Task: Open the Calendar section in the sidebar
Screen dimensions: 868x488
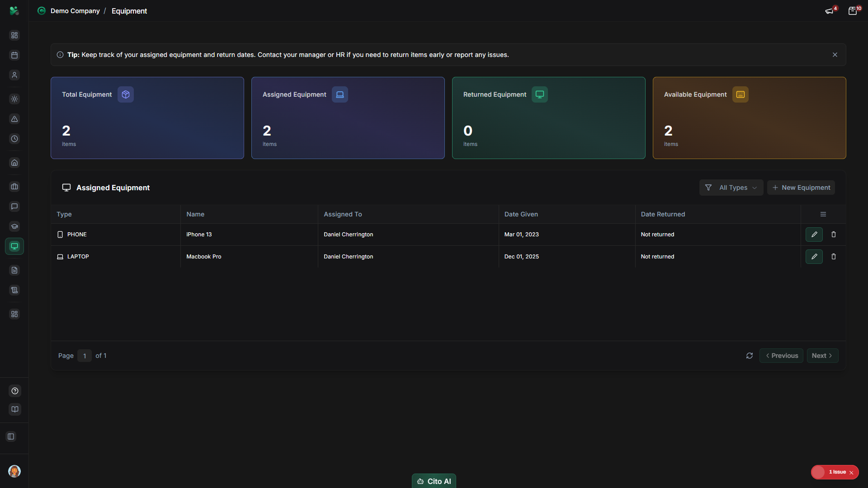Action: (x=14, y=55)
